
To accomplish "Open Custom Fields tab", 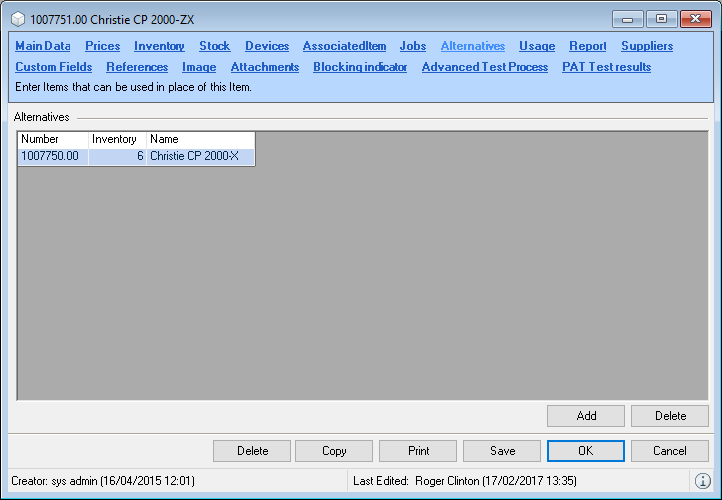I will point(53,67).
